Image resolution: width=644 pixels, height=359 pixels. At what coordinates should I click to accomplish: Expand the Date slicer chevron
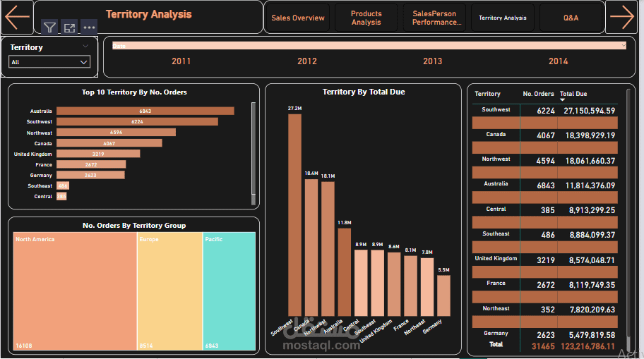(x=624, y=46)
